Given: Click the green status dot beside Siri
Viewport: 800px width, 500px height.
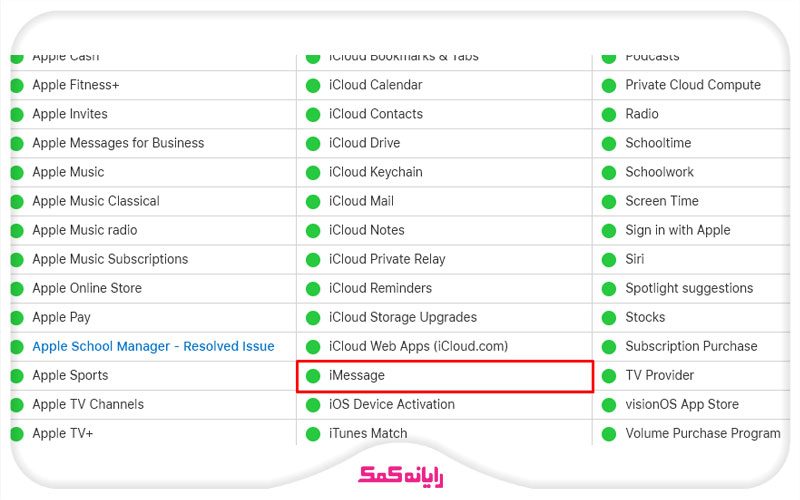Looking at the screenshot, I should (x=609, y=259).
